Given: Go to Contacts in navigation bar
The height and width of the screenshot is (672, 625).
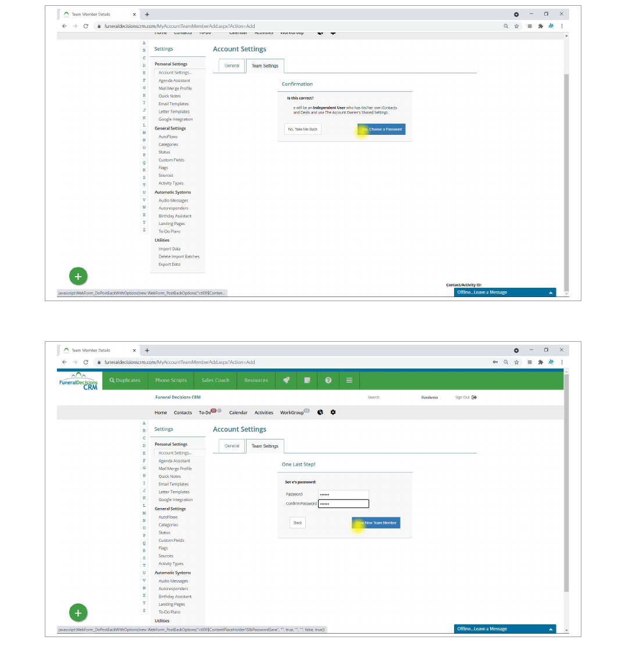Looking at the screenshot, I should [x=183, y=413].
